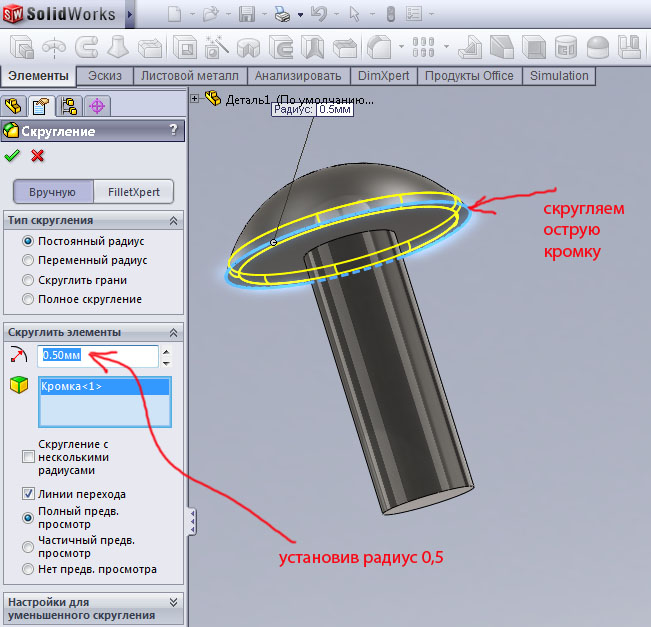The width and height of the screenshot is (651, 627).
Task: Open the ConfigurationManager tab icon
Action: click(69, 106)
